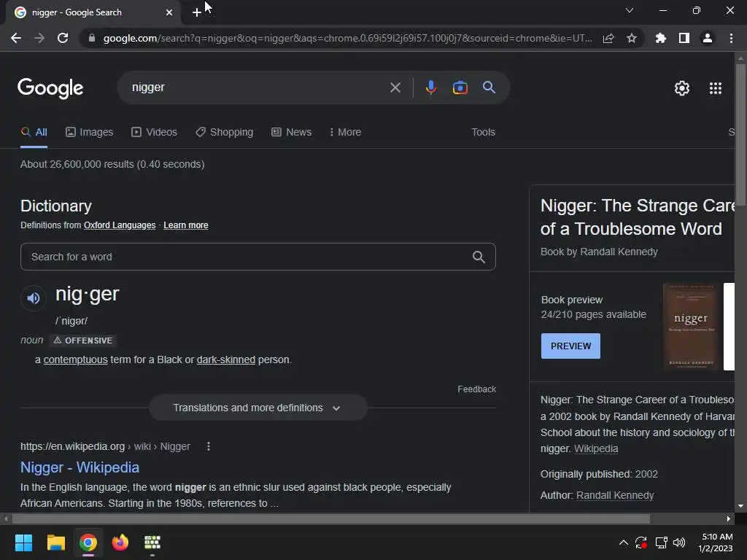Follow the 'contemptuous' definition link
This screenshot has width=747, height=560.
(x=75, y=359)
